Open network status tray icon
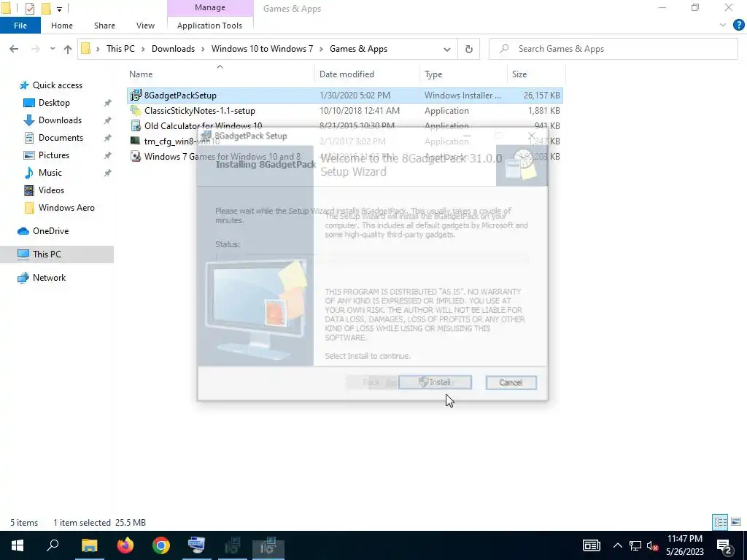This screenshot has height=560, width=747. click(x=635, y=545)
